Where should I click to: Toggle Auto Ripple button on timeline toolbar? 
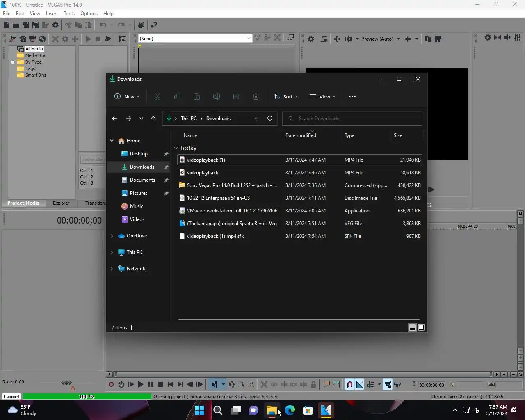click(371, 384)
